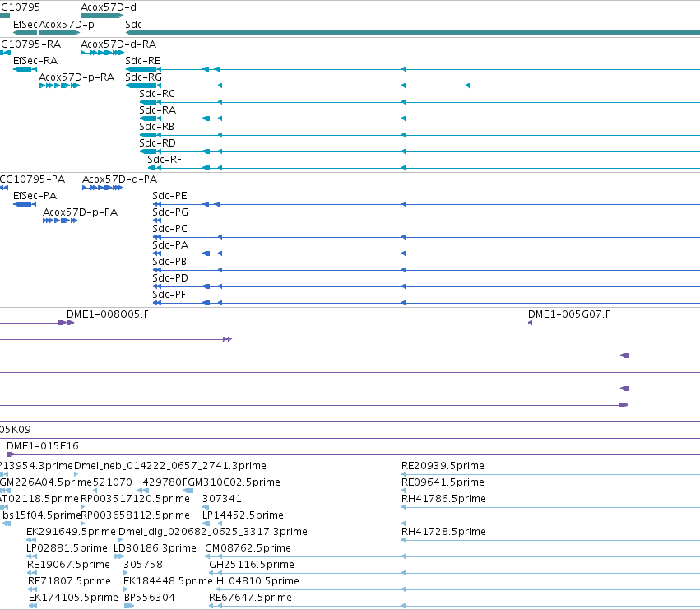Select the DME1-008005.F feature label

(x=108, y=314)
